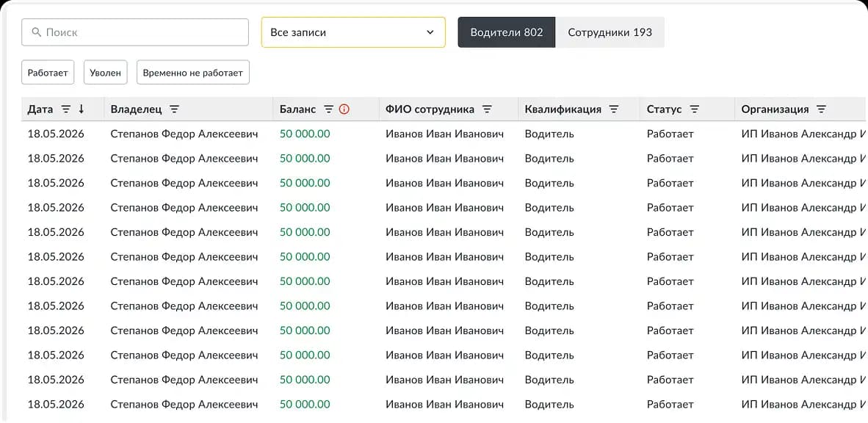Apply the Уволен quick filter
The image size is (868, 423).
[x=105, y=73]
